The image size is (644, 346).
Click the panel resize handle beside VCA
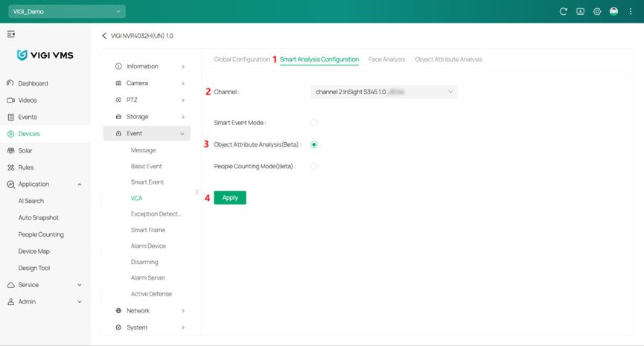197,193
